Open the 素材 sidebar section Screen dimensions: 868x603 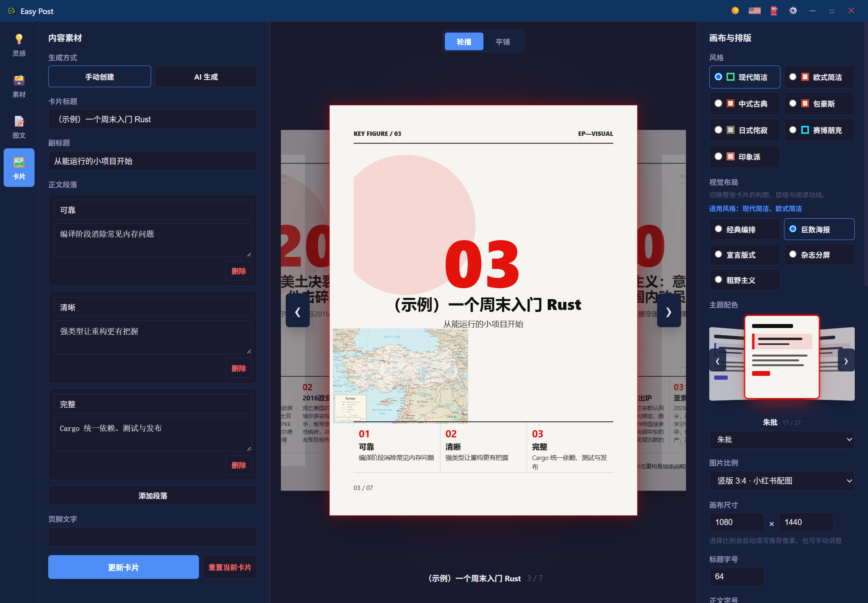coord(19,86)
